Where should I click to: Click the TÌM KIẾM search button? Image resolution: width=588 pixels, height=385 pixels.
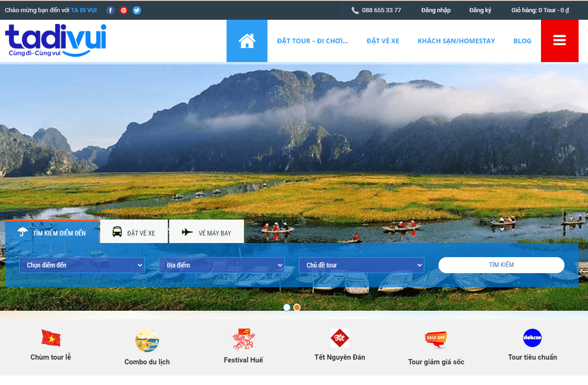click(x=501, y=265)
